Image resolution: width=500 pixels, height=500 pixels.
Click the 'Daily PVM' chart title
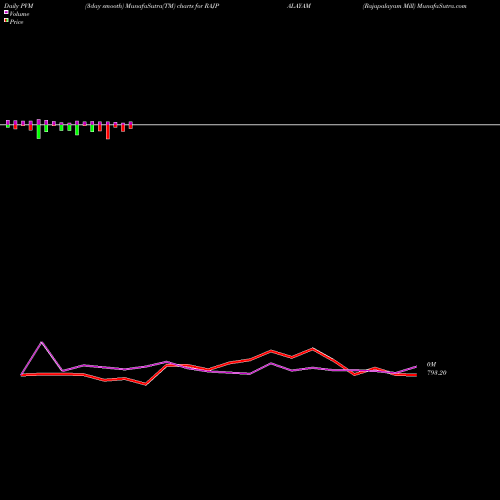(x=19, y=6)
